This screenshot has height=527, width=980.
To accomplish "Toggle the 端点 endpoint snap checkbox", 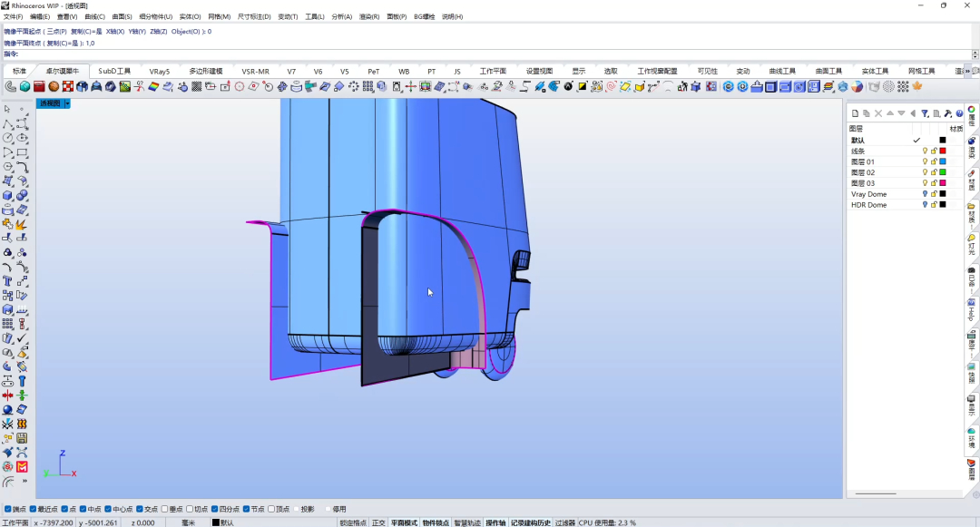I will 8,509.
